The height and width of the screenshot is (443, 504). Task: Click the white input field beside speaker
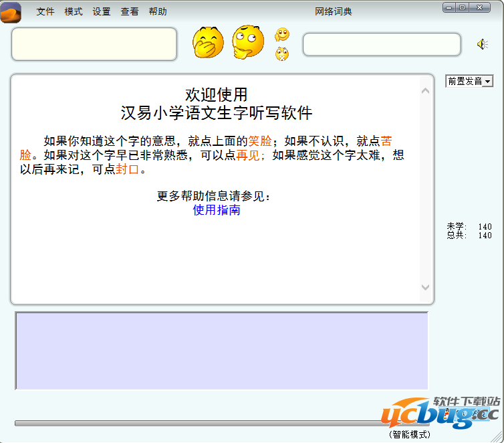coord(382,45)
